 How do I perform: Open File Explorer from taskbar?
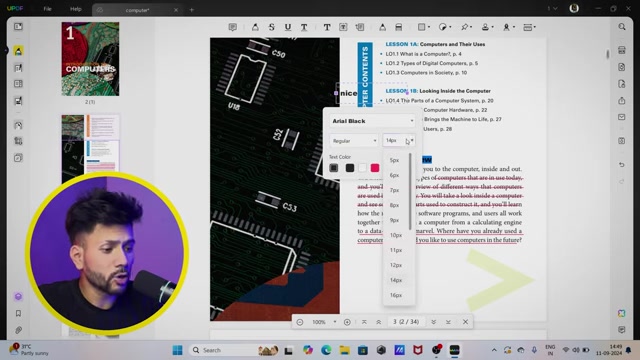pyautogui.click(x=344, y=350)
